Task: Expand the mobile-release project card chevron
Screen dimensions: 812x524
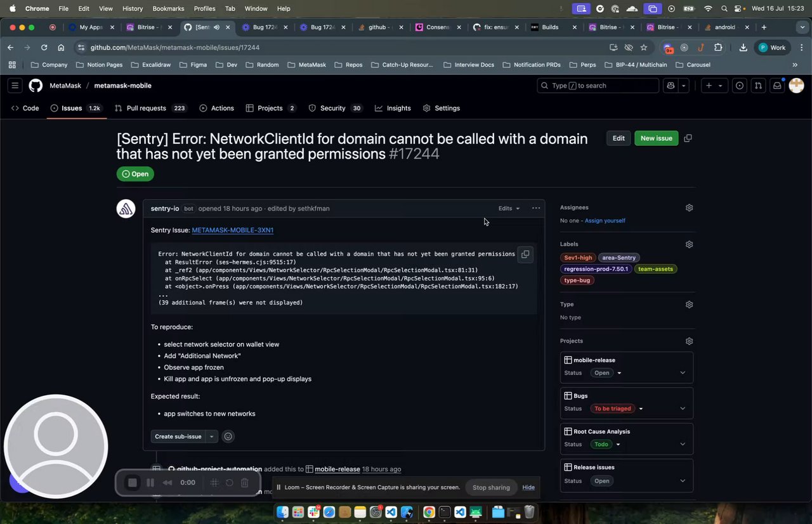Action: pyautogui.click(x=683, y=373)
